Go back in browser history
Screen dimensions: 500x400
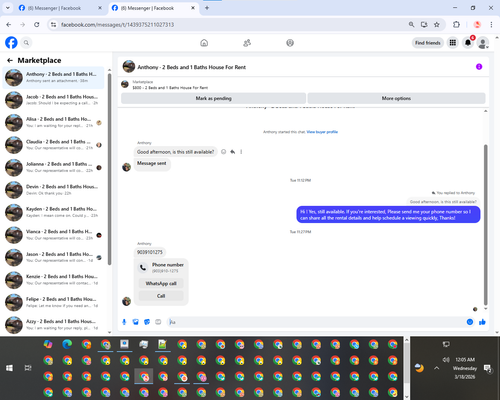pyautogui.click(x=9, y=24)
